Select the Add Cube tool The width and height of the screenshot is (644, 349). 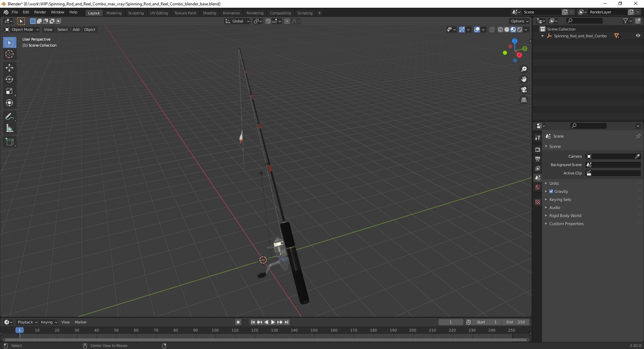(9, 142)
